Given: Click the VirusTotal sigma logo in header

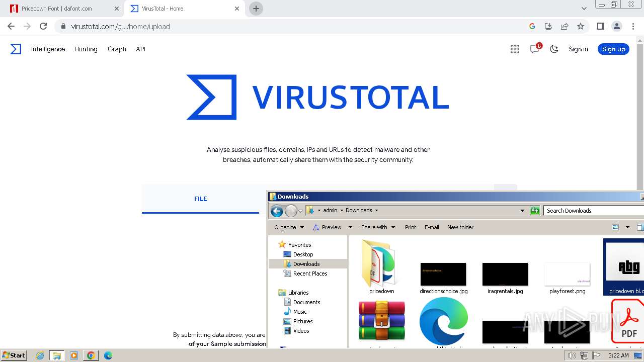Looking at the screenshot, I should click(16, 49).
